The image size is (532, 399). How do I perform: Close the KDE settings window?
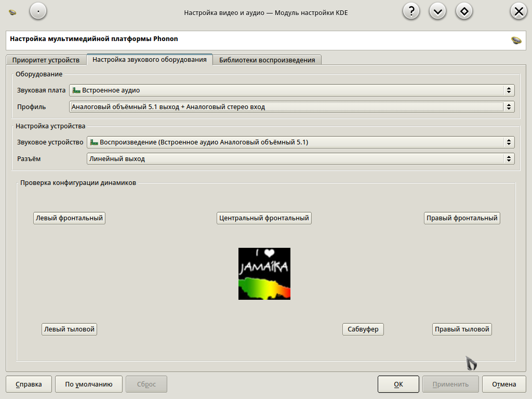pyautogui.click(x=519, y=11)
